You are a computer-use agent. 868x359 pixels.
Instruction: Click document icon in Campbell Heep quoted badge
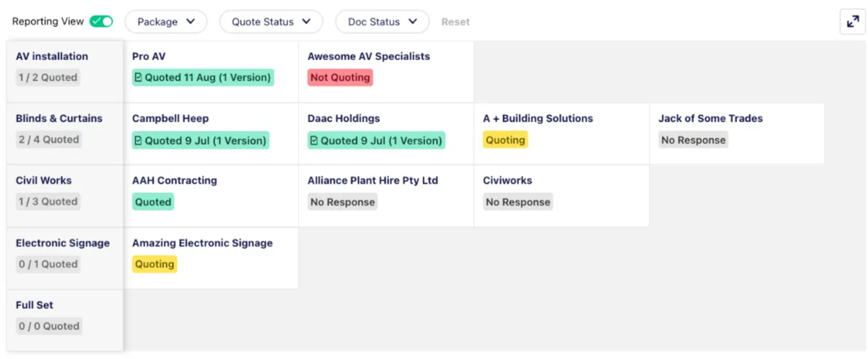[x=138, y=141]
